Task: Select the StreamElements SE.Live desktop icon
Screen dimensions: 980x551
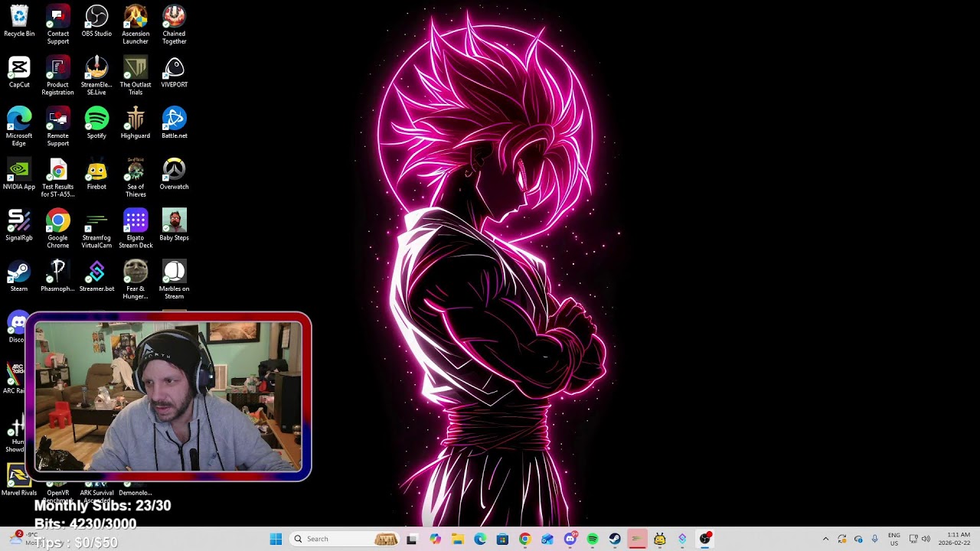Action: [x=96, y=76]
